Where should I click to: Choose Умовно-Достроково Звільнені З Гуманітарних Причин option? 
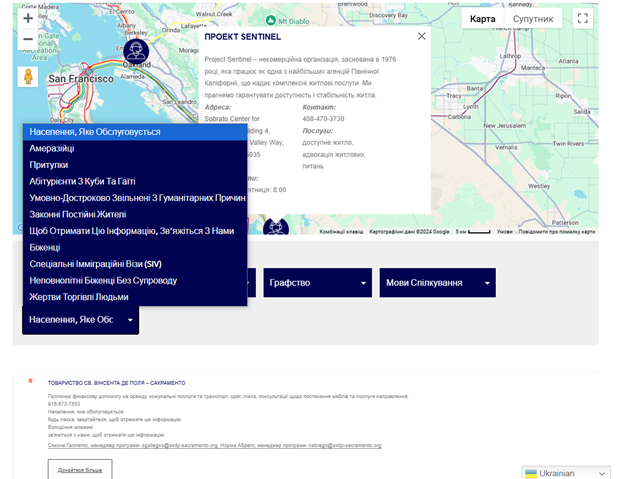pos(135,198)
